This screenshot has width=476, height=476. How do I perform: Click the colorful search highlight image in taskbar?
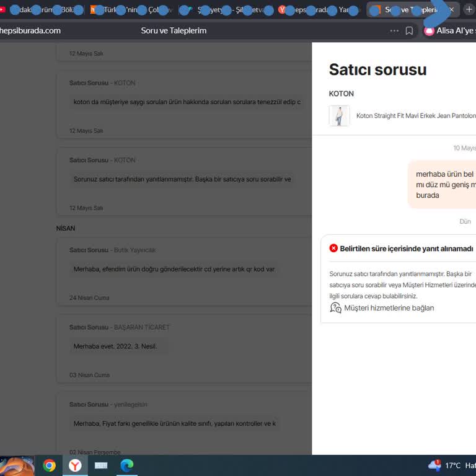point(17,465)
